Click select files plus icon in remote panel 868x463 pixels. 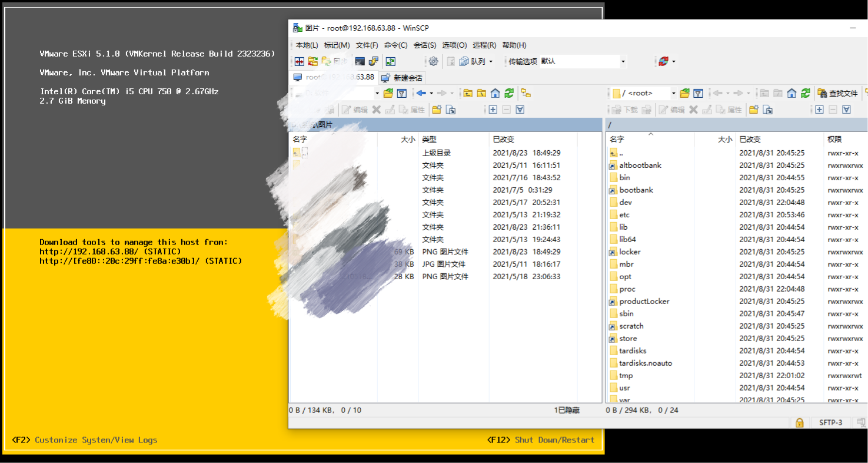tap(819, 110)
